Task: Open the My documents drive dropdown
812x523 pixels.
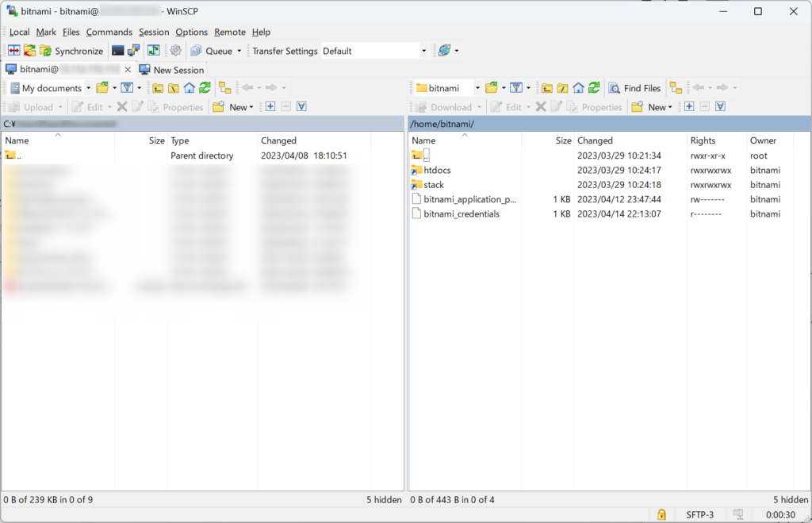Action: [51, 88]
